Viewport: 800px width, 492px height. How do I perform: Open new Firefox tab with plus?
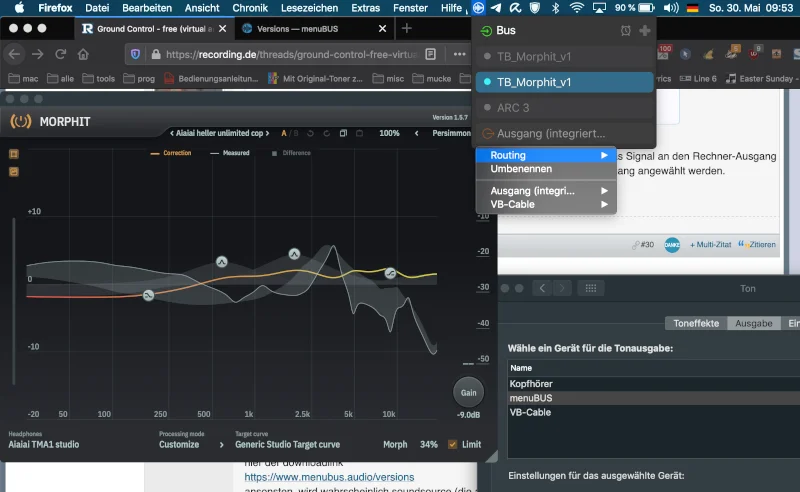point(407,29)
